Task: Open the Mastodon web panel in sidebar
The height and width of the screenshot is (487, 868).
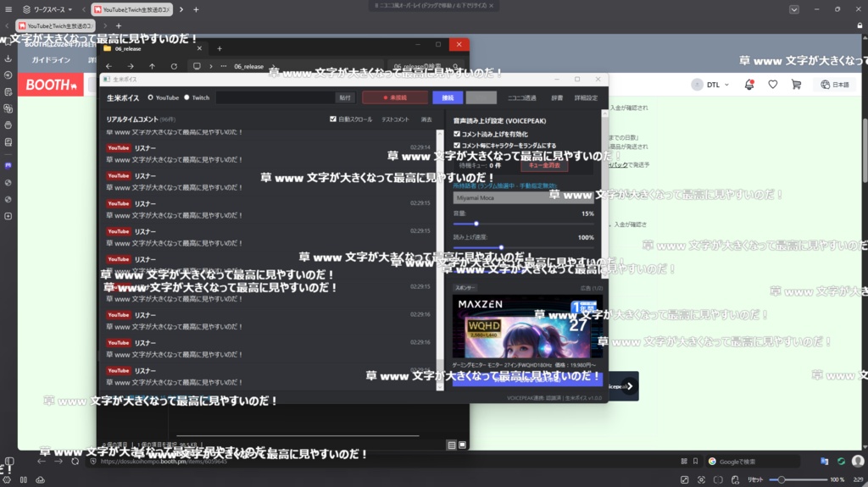Action: (8, 165)
